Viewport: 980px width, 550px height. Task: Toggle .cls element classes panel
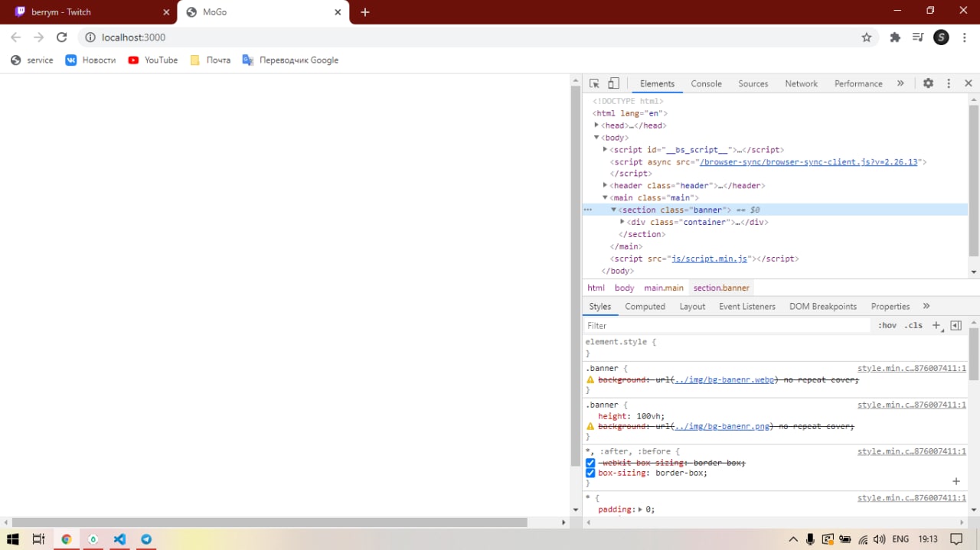pyautogui.click(x=913, y=326)
